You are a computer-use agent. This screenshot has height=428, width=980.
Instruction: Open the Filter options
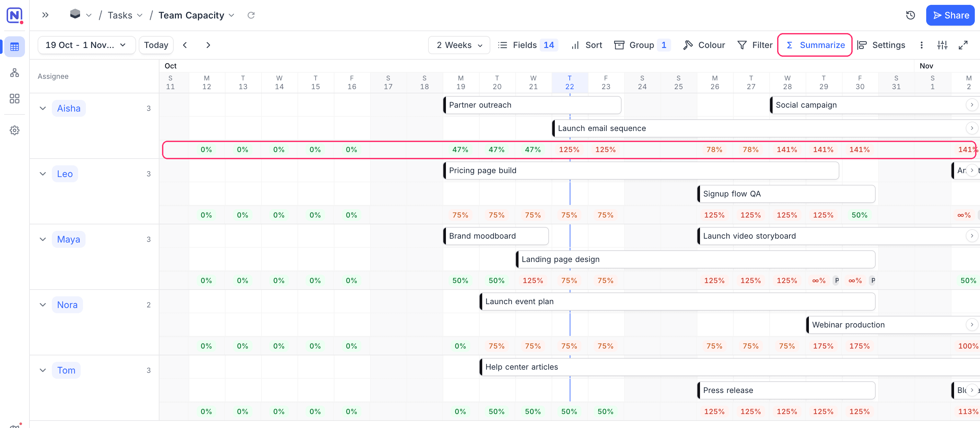755,45
